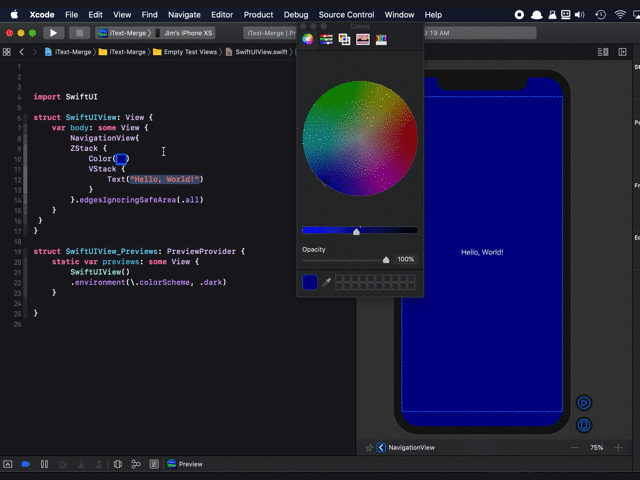Image resolution: width=640 pixels, height=480 pixels.
Task: Click the Stop button in Xcode toolbar
Action: 77,33
